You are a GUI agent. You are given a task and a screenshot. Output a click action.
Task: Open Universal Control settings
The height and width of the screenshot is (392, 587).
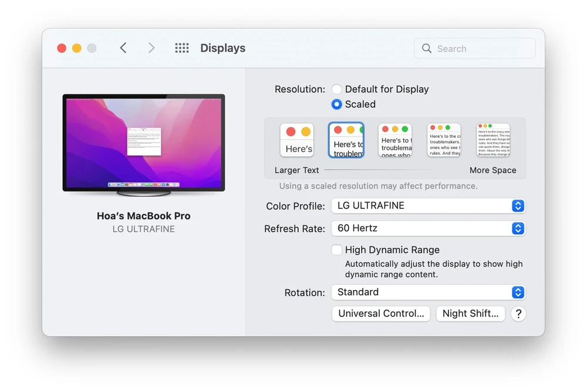click(x=380, y=313)
